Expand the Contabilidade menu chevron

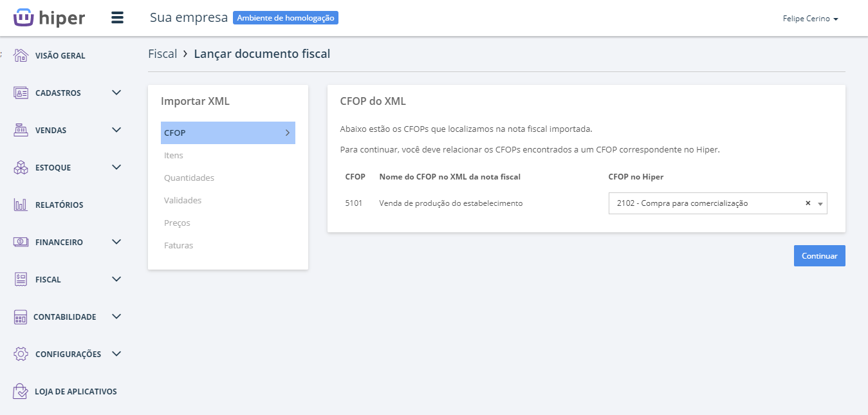click(x=116, y=317)
